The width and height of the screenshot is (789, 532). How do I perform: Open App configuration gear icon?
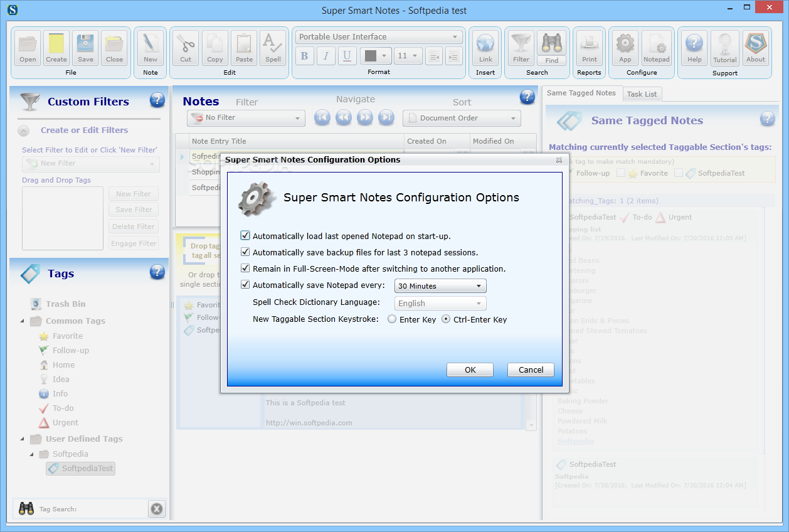coord(625,48)
